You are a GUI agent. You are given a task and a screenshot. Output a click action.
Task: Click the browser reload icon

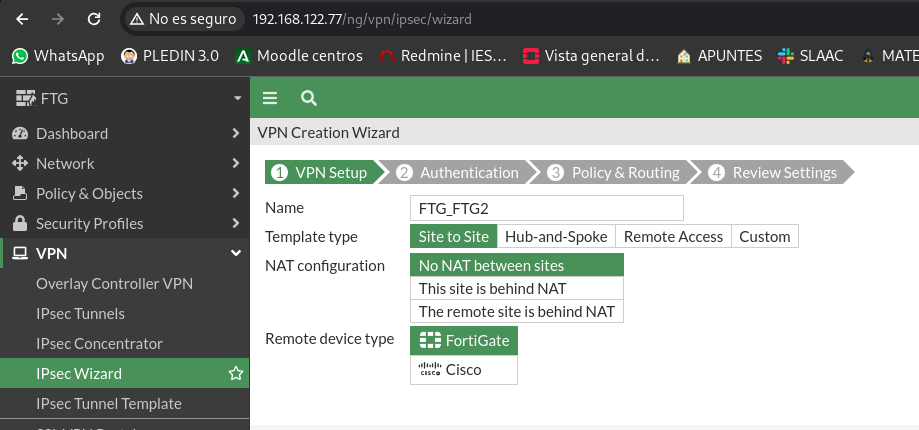point(94,19)
